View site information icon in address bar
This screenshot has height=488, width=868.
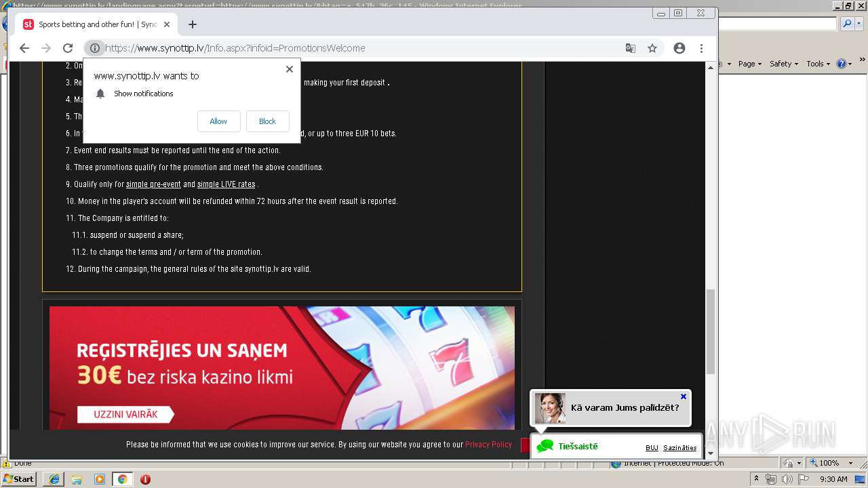95,48
